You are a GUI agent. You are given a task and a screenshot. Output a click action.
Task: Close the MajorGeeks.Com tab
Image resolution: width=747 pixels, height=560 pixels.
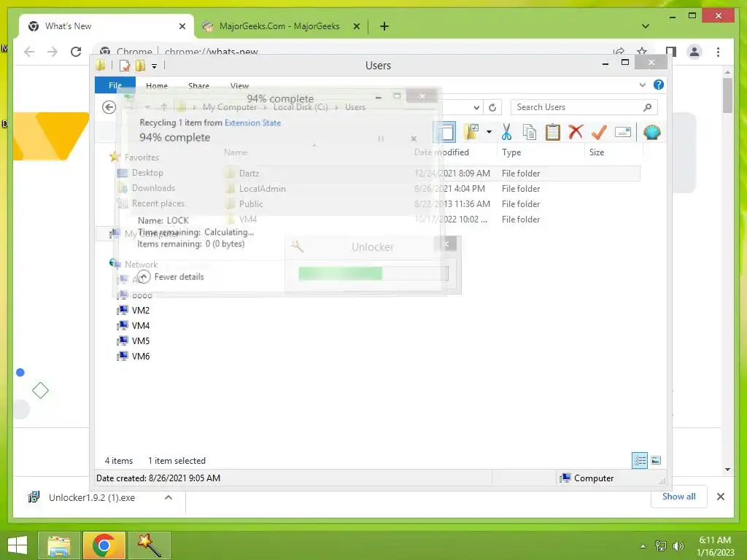(x=356, y=26)
